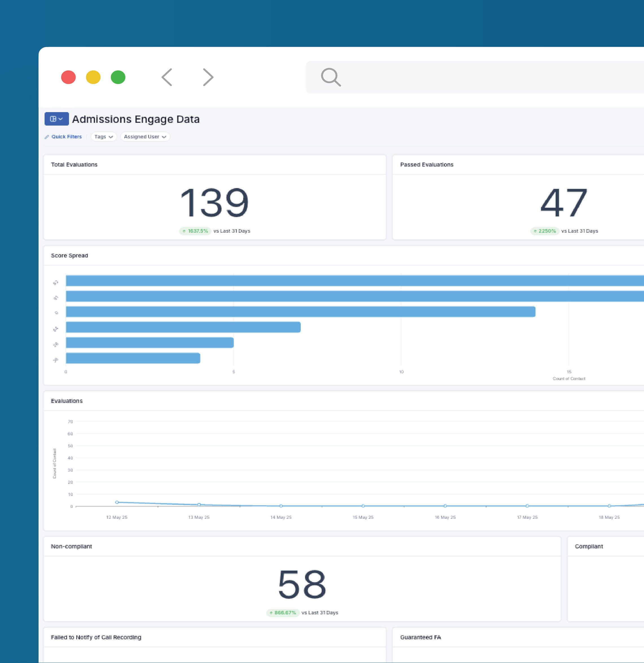644x663 pixels.
Task: Open the blue dashboard layout switcher
Action: (56, 119)
